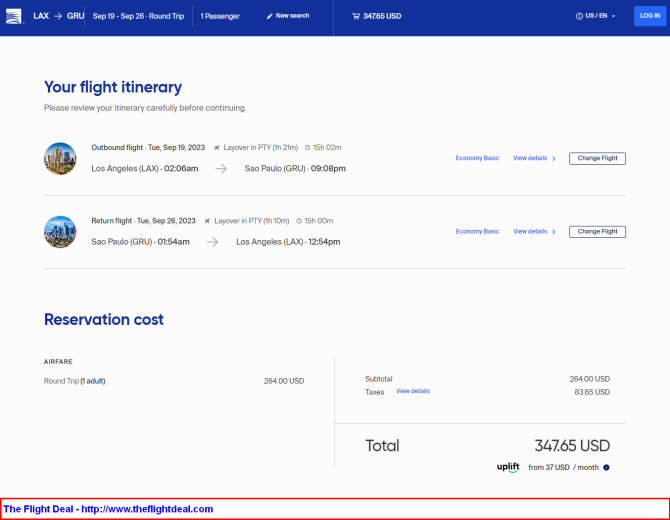Viewport: 670px width, 520px height.
Task: Click the outbound flight layover plane icon
Action: (217, 148)
